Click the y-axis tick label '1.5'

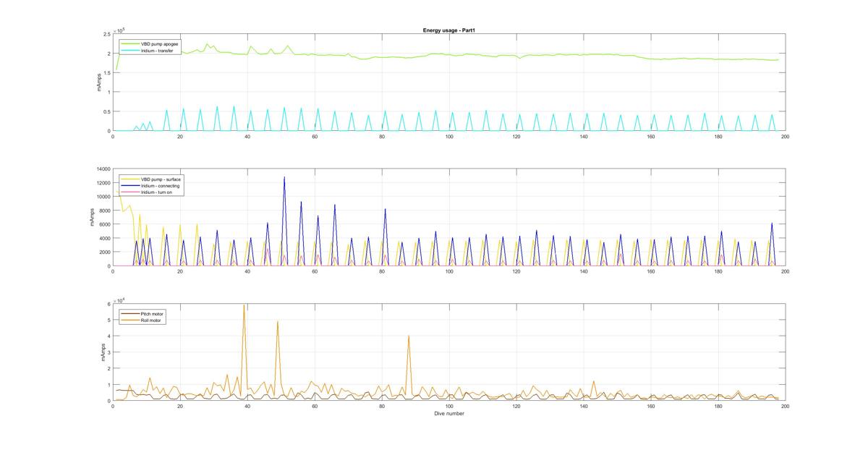(x=107, y=73)
